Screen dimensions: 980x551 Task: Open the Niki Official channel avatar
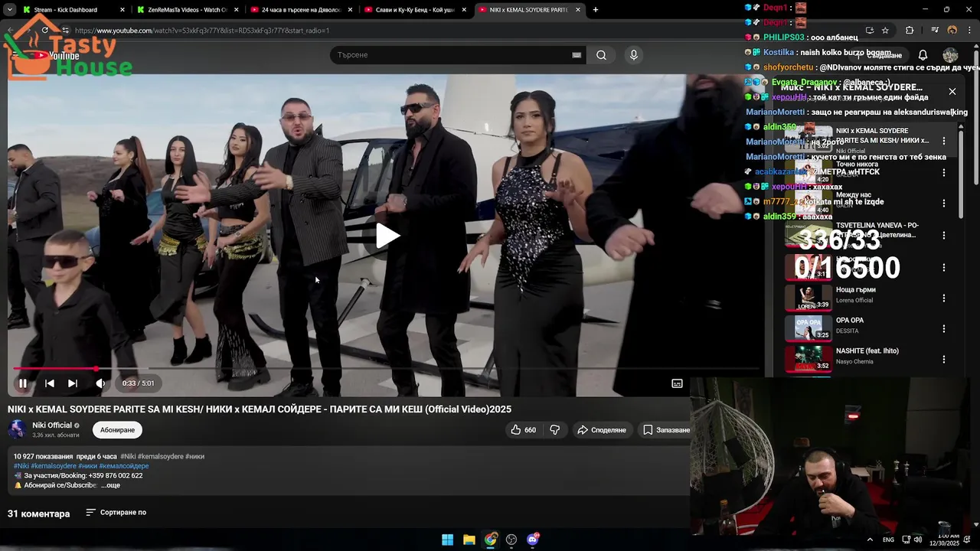coord(17,429)
